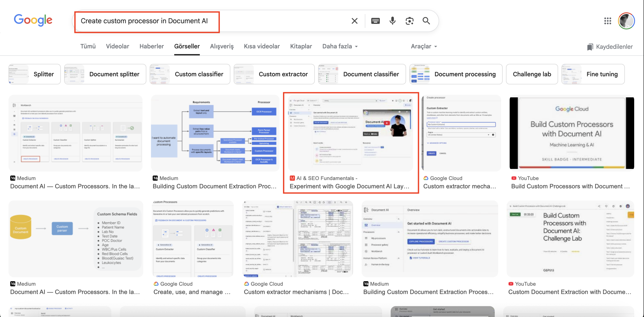
Task: Clear the search box with X icon
Action: point(354,21)
